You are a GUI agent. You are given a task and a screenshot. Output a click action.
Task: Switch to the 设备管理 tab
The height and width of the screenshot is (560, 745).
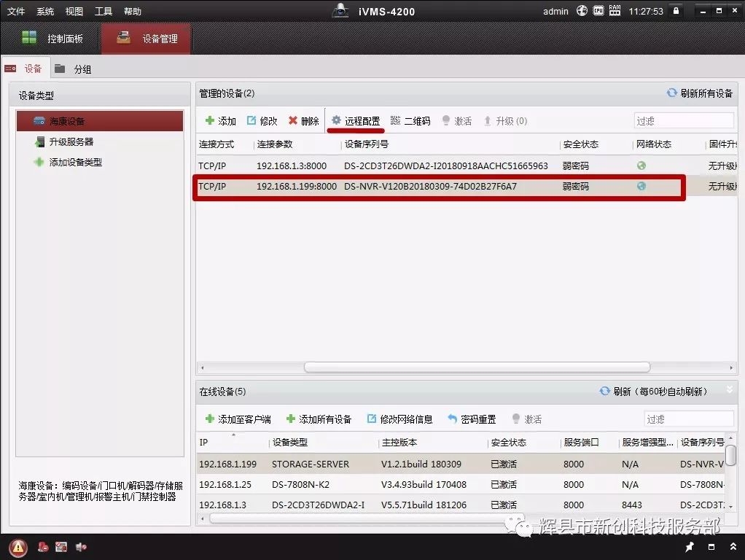tap(147, 39)
